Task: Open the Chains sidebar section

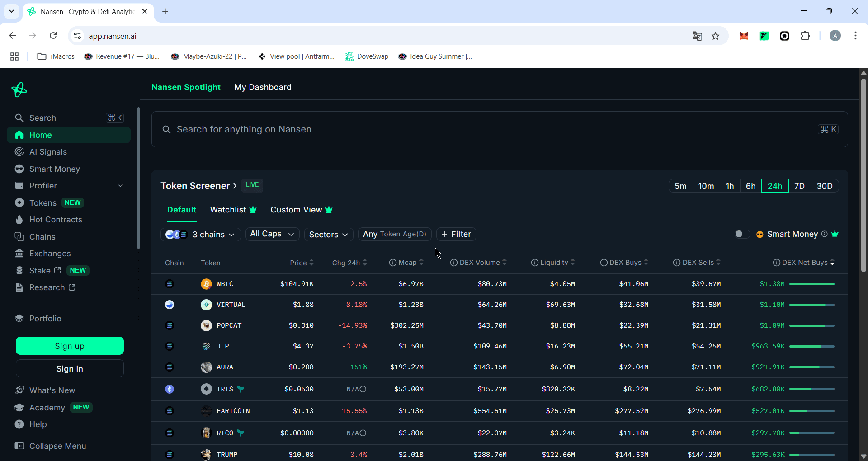Action: (42, 237)
